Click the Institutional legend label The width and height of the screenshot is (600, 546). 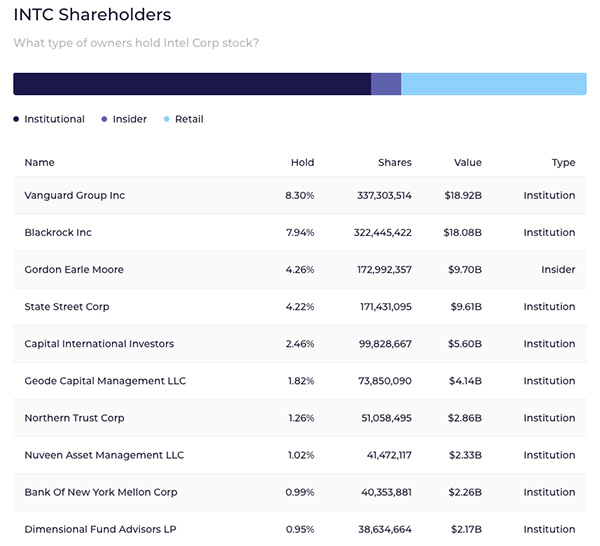click(54, 119)
